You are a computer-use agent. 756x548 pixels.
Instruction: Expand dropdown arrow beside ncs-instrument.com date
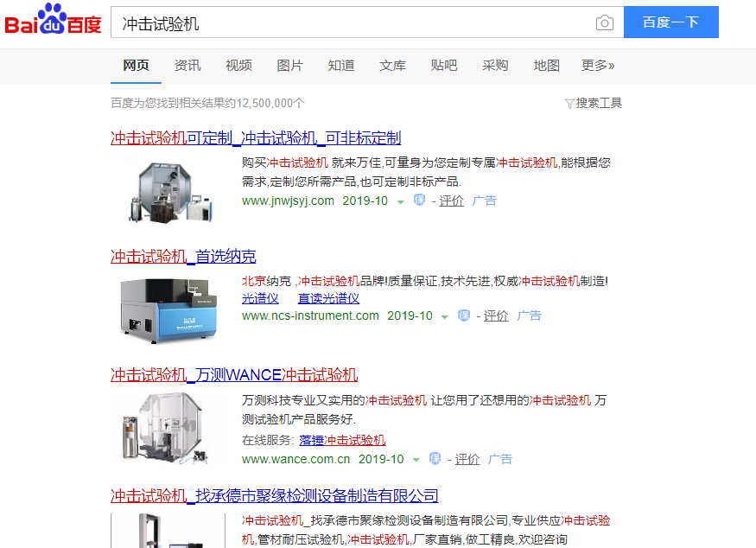coord(445,317)
